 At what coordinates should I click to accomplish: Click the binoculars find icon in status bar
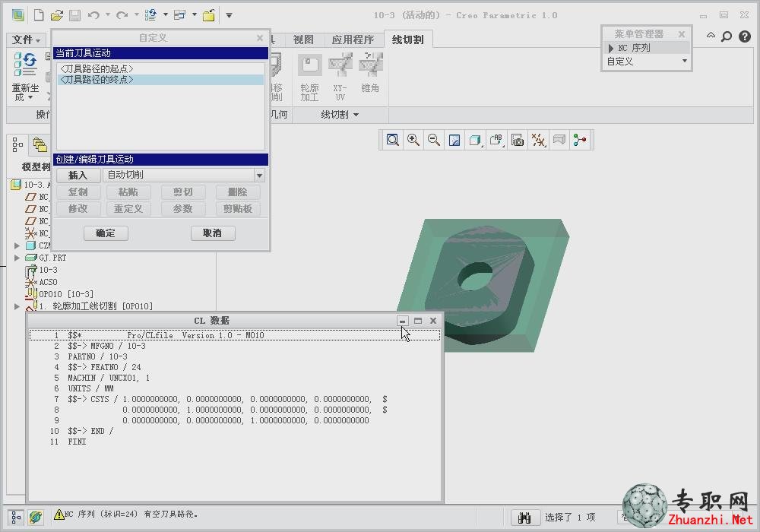(525, 518)
